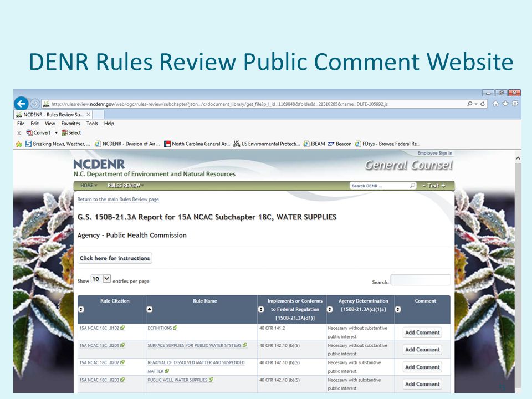Viewport: 532px width, 399px height.
Task: Open PUBLIC WELL WATER SUPPLIES rule link
Action: [180, 380]
